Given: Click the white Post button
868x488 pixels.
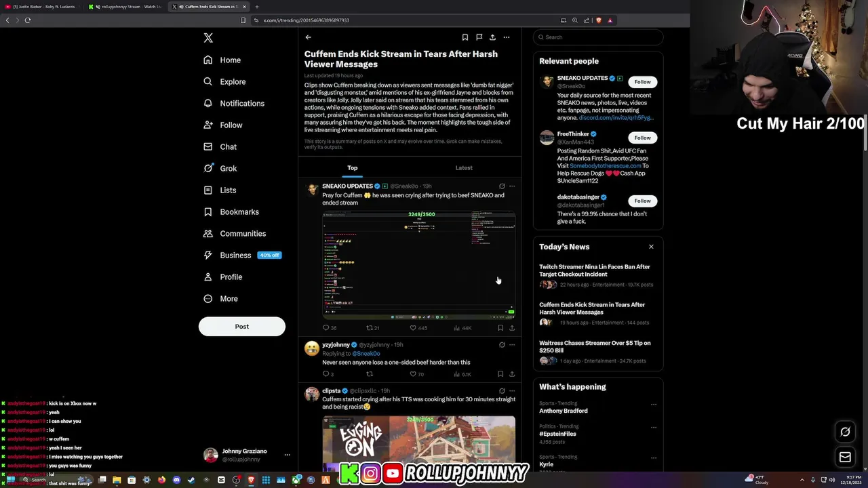Looking at the screenshot, I should point(242,326).
